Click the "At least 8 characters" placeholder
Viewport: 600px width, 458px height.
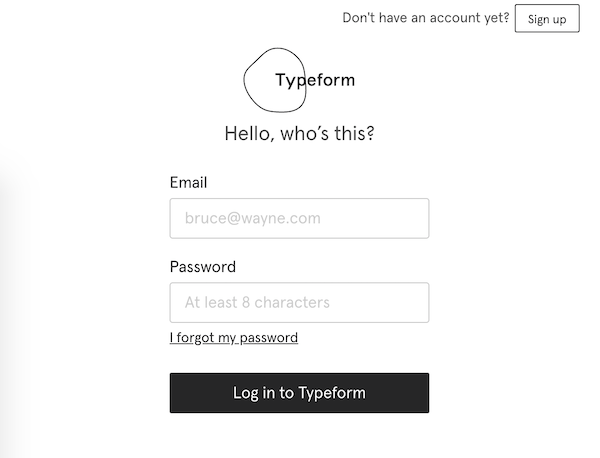point(257,302)
